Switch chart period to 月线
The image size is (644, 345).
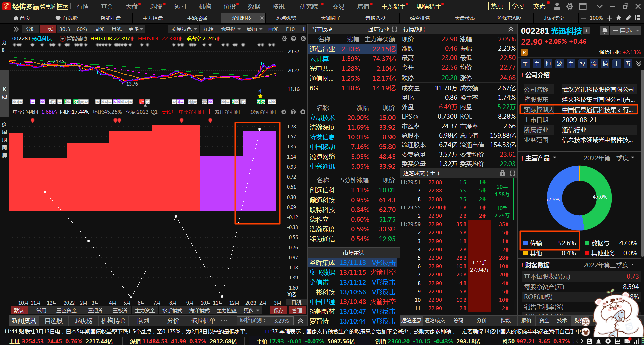(x=117, y=29)
